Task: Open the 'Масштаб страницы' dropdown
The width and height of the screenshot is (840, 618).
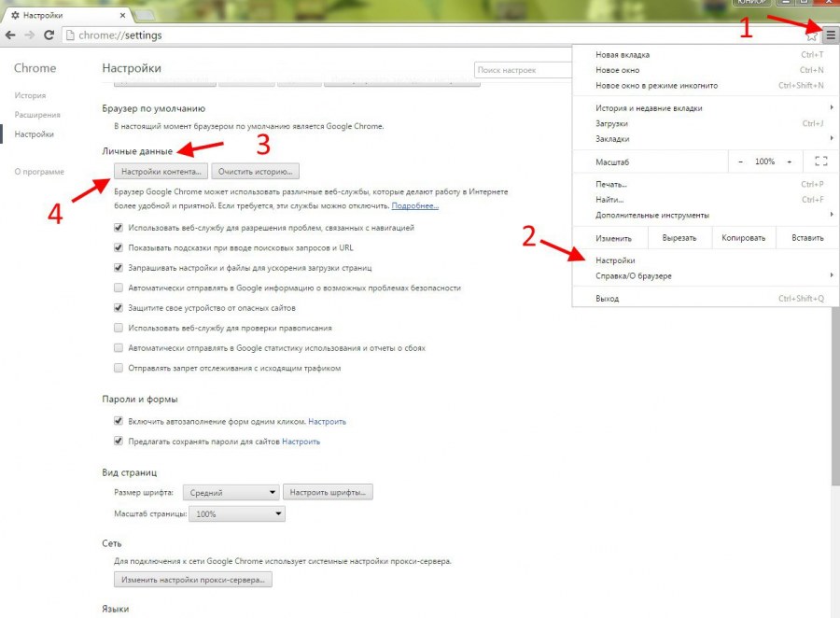Action: pos(238,513)
